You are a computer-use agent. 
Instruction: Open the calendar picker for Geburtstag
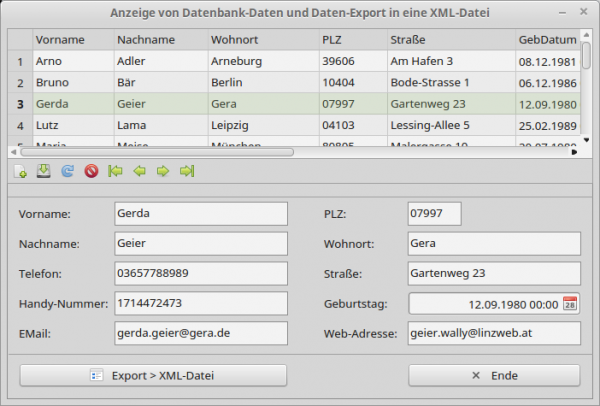[570, 304]
